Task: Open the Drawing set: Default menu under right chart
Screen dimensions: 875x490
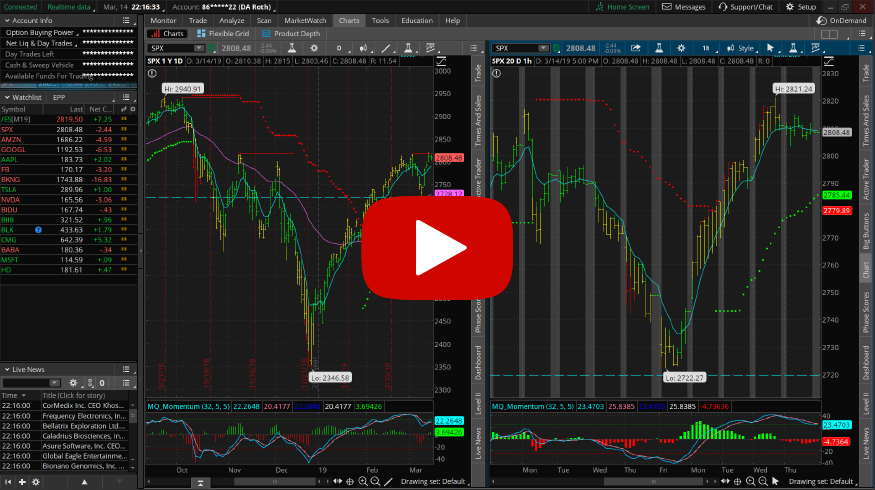Action: pos(821,481)
